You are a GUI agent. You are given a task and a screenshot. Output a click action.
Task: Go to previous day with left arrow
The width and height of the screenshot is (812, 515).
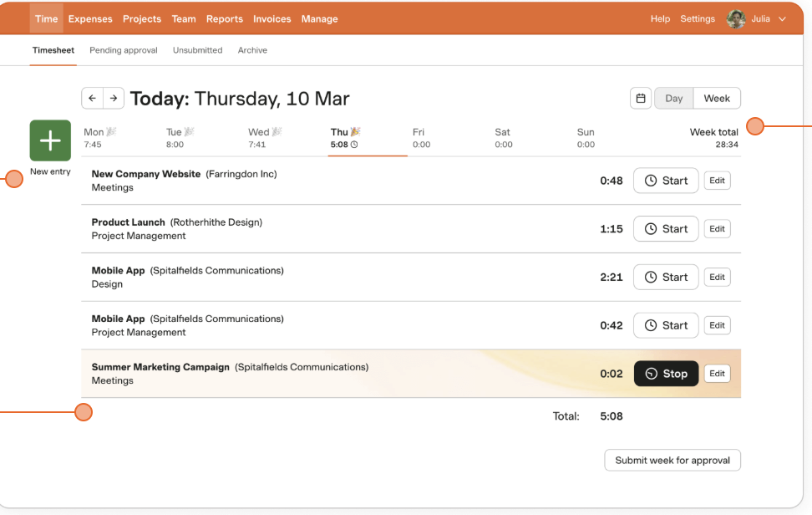click(x=92, y=98)
